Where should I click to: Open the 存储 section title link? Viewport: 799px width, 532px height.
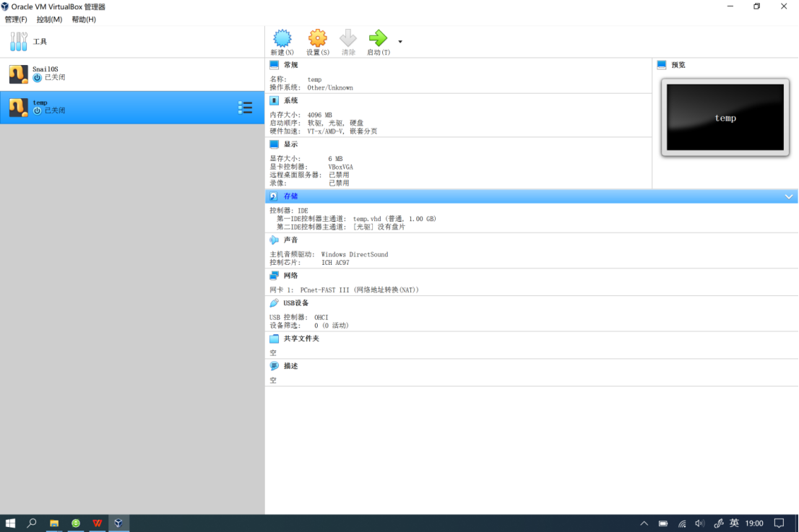pos(291,196)
